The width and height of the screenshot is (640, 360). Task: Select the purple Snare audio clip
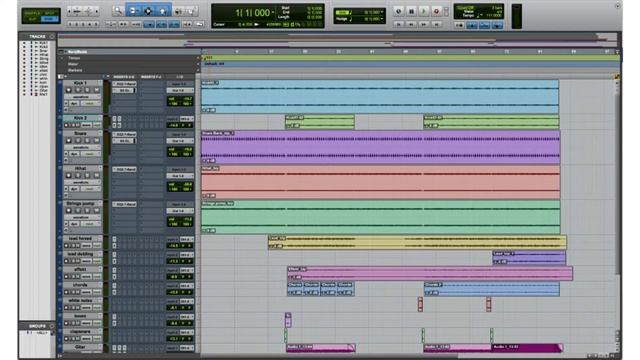[x=380, y=147]
